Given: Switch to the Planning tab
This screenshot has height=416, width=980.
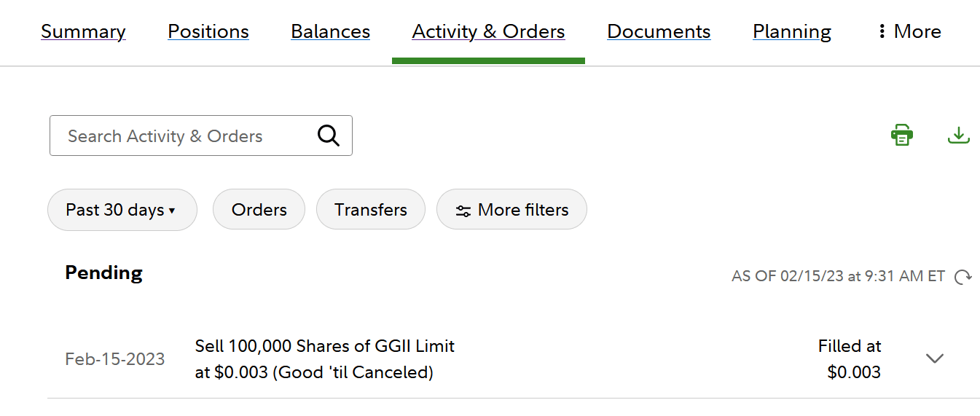Looking at the screenshot, I should 792,31.
